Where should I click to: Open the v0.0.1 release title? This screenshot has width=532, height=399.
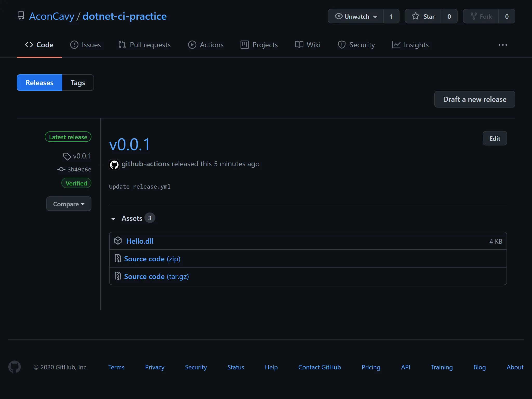click(x=130, y=144)
